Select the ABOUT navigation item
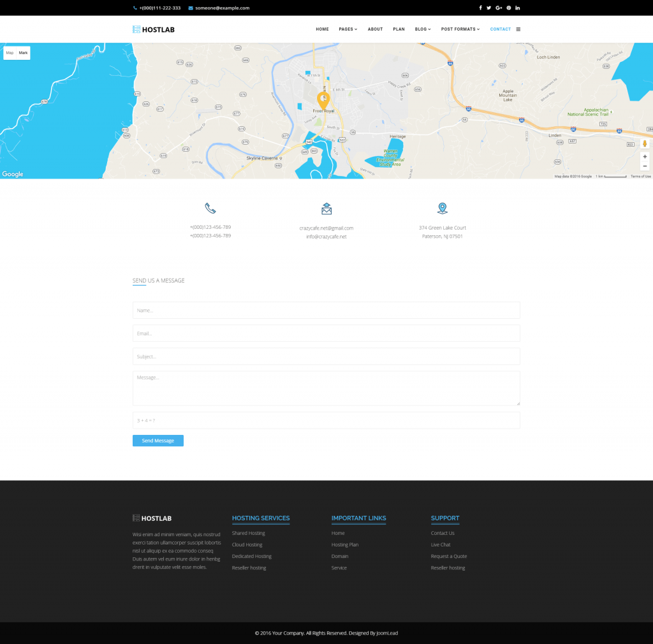This screenshot has height=644, width=653. tap(375, 29)
